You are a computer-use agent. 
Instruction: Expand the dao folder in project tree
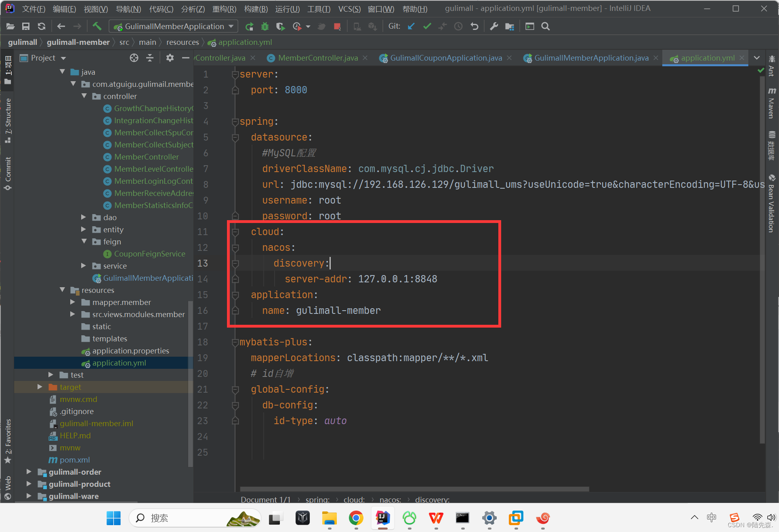pos(84,217)
